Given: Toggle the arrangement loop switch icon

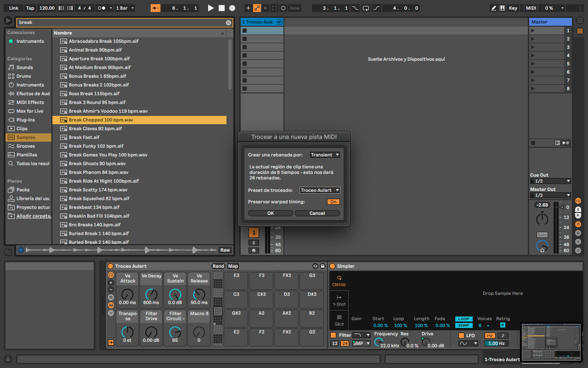Looking at the screenshot, I should point(366,8).
